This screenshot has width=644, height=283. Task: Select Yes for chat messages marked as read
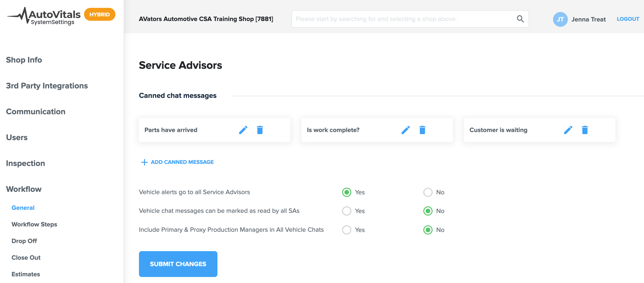point(346,211)
